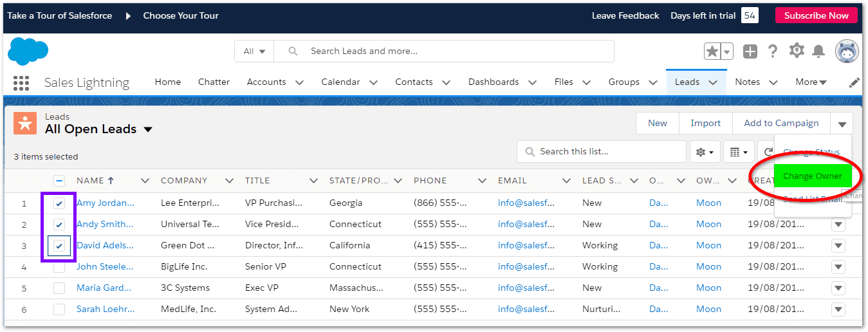
Task: Click the Subscribe Now button
Action: click(x=816, y=15)
